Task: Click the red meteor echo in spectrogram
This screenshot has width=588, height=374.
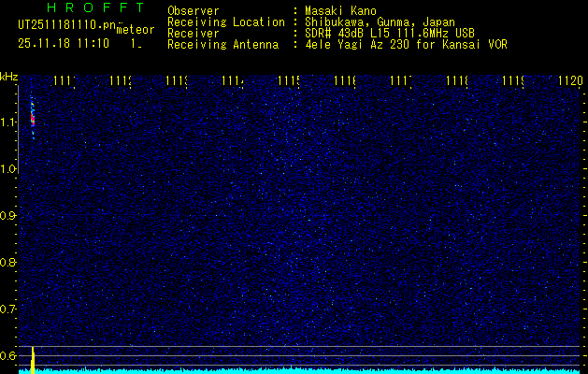Action: 33,120
